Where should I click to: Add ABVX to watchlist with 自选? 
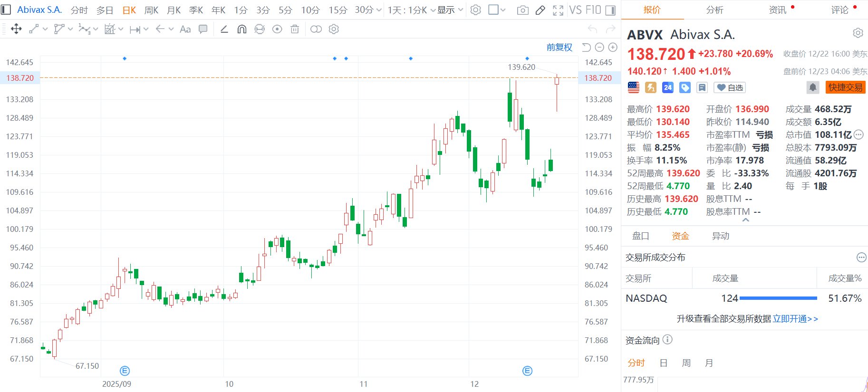[x=730, y=87]
